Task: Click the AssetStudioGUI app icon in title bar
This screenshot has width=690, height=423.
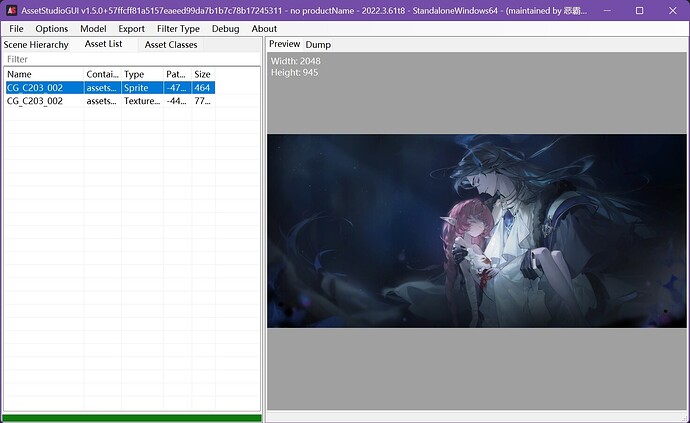Action: click(10, 10)
